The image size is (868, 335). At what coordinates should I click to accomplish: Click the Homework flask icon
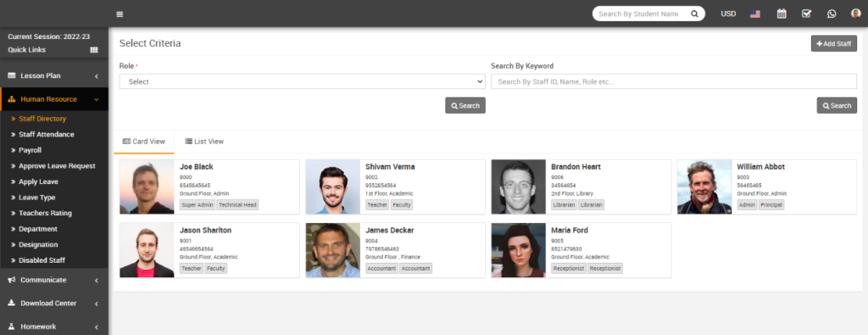(12, 327)
